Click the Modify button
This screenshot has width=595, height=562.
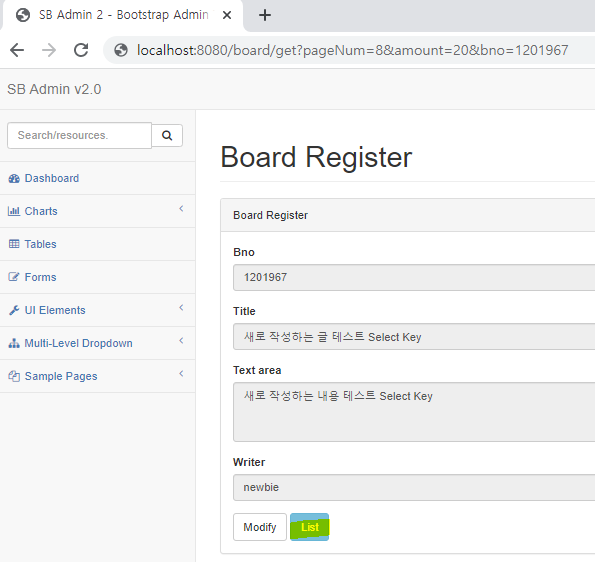[260, 527]
